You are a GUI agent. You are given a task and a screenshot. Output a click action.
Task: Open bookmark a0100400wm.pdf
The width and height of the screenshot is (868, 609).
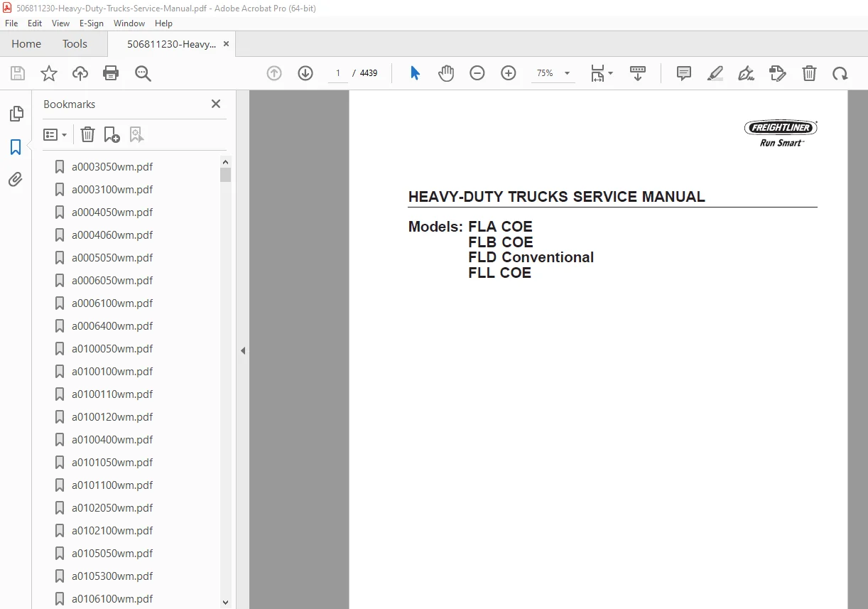(112, 440)
